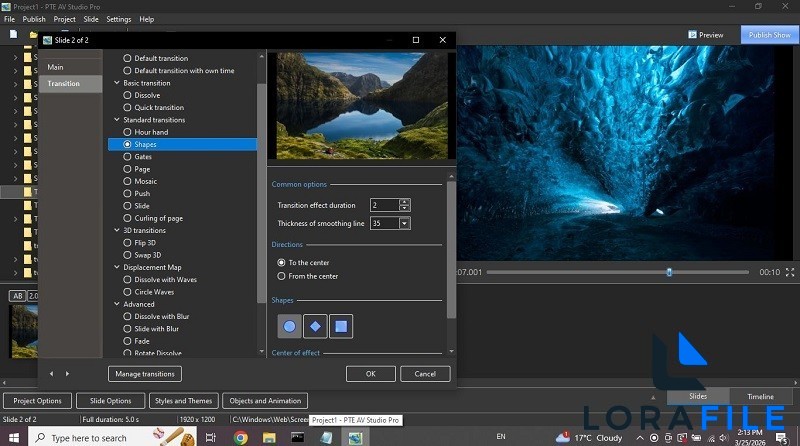The image size is (800, 446).
Task: Open the Slide menu
Action: (91, 19)
